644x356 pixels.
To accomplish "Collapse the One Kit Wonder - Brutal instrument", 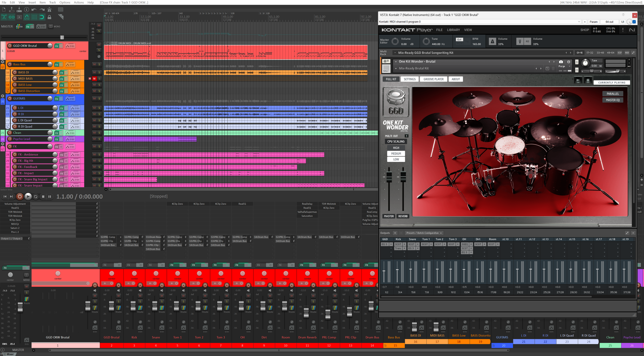I will pos(396,61).
